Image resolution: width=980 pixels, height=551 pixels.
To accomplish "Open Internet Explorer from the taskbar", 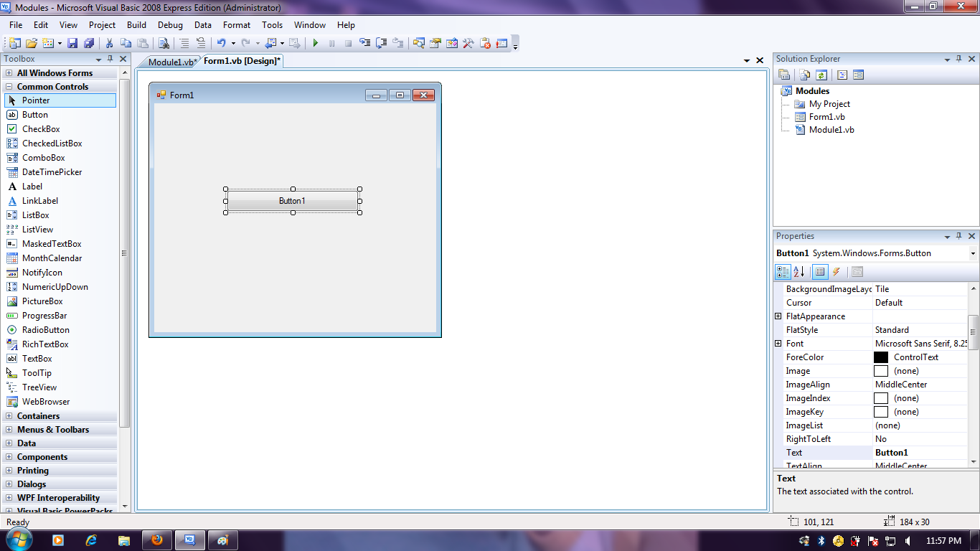I will [91, 540].
